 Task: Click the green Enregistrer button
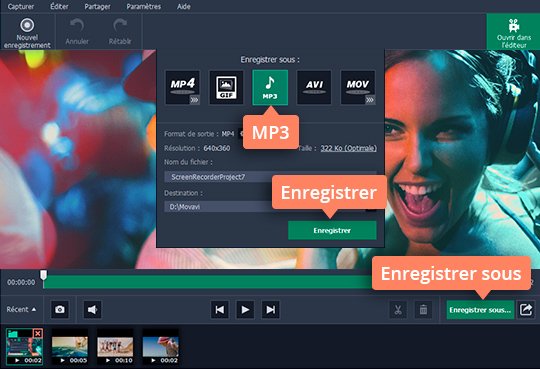tap(332, 230)
